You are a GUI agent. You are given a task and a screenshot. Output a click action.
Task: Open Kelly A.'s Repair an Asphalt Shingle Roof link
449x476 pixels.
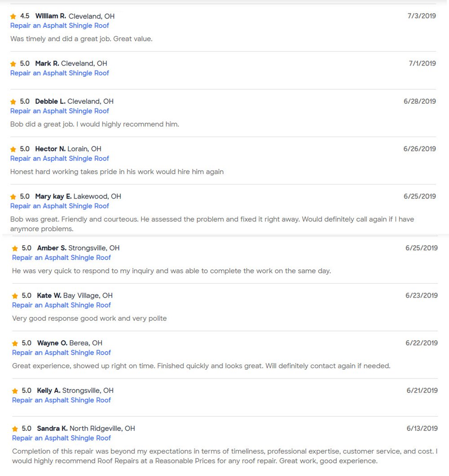tap(62, 400)
